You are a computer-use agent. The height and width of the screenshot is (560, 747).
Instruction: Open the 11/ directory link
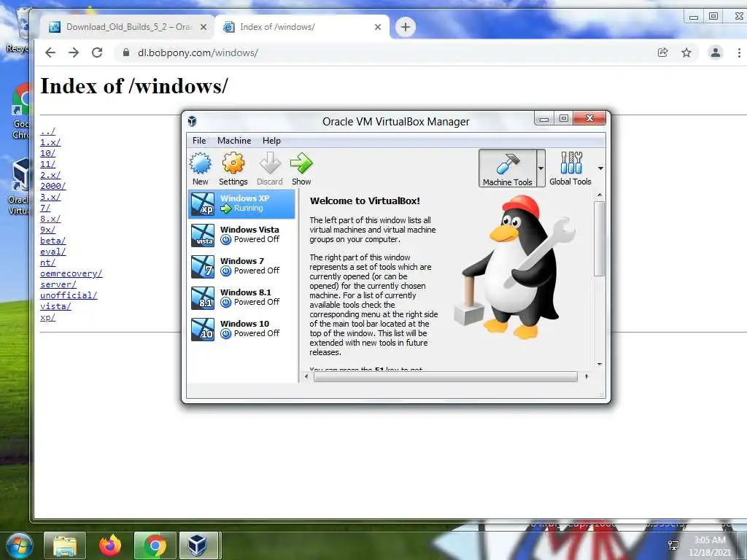coord(47,164)
